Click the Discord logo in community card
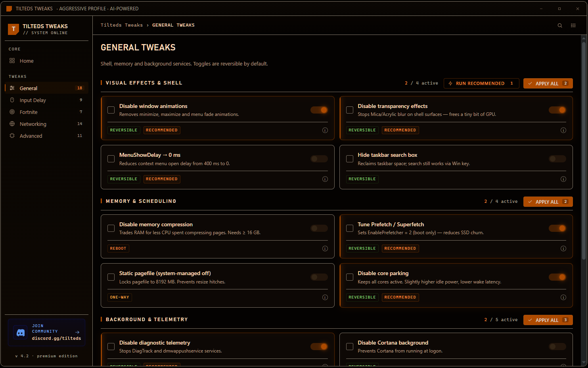 tap(21, 333)
